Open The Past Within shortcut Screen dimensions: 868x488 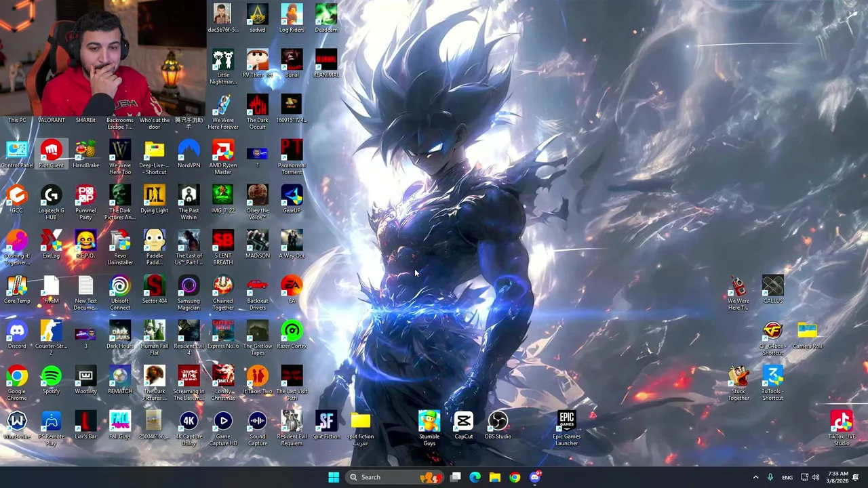189,203
